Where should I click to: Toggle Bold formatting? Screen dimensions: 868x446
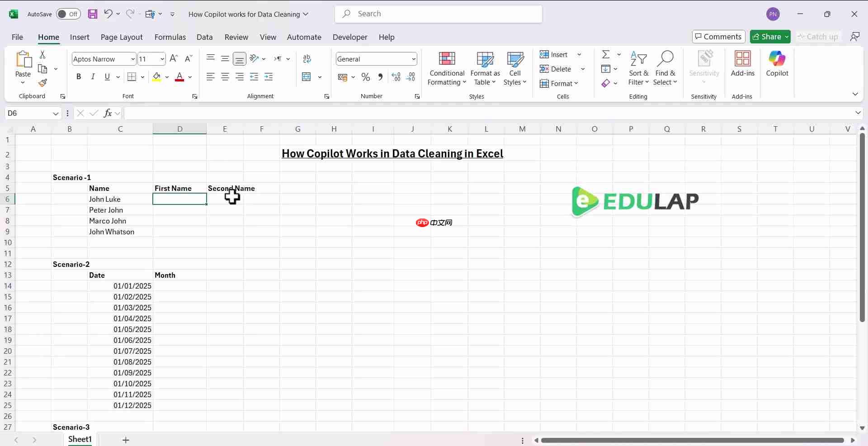pyautogui.click(x=79, y=77)
